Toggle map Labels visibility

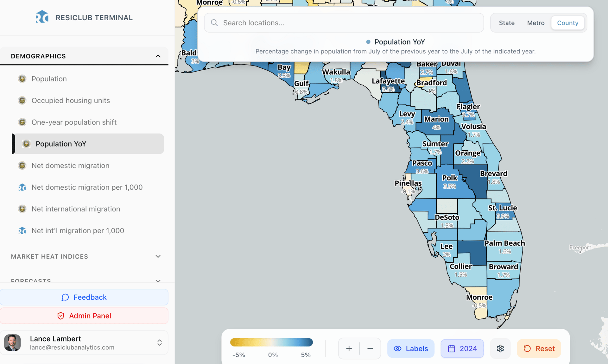pos(411,348)
